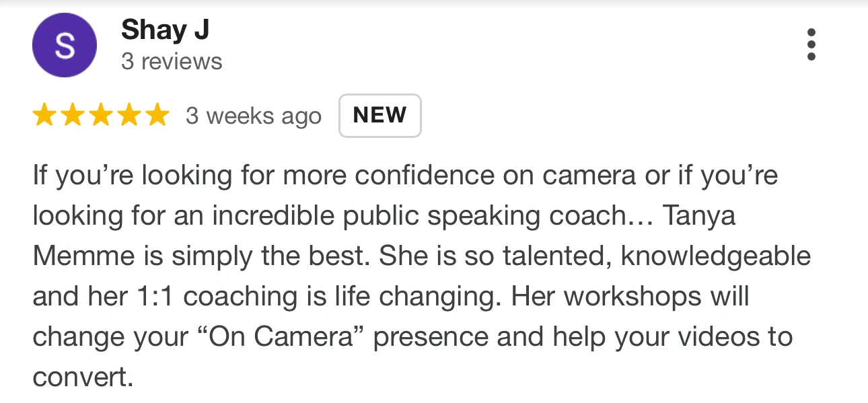Click the first yellow rating star
This screenshot has height=403, width=868.
[x=45, y=115]
